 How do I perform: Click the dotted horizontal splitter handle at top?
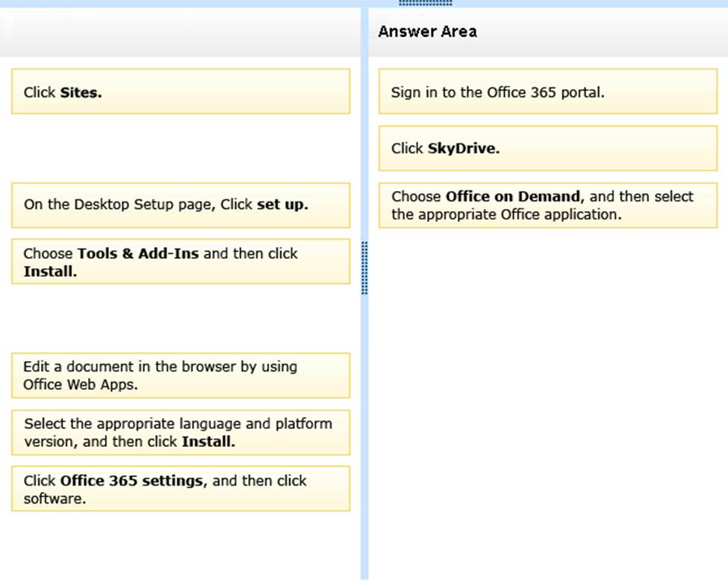426,3
